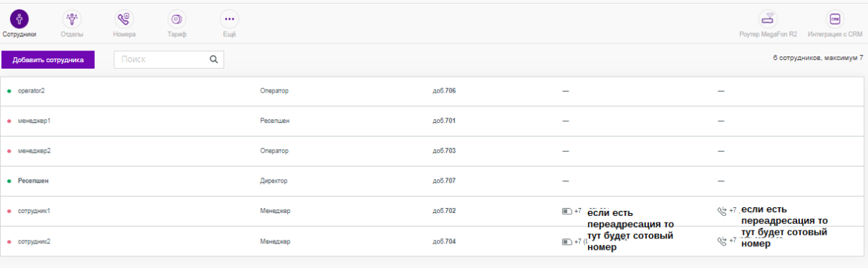Image resolution: width=868 pixels, height=268 pixels.
Task: Open the operator2 employee row
Action: pyautogui.click(x=433, y=91)
